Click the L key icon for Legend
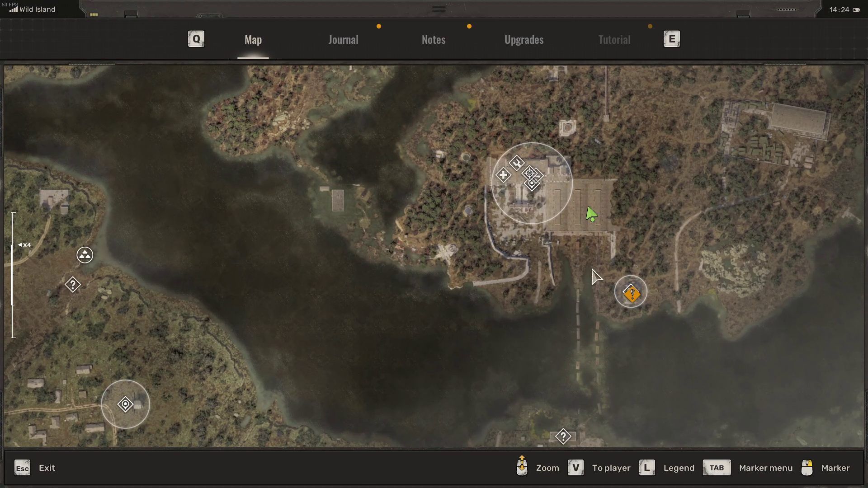Screen dimensions: 868x488 click(x=647, y=468)
